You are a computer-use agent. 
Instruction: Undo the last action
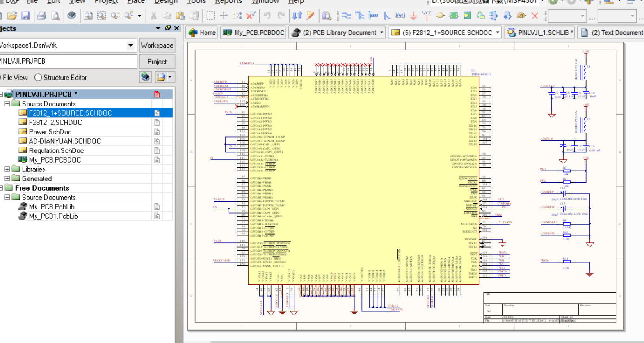(x=267, y=16)
